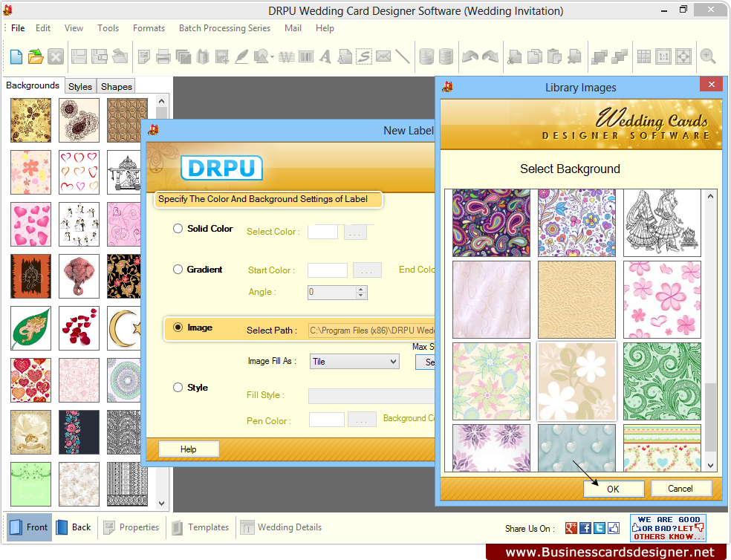Open the Mail menu

293,28
